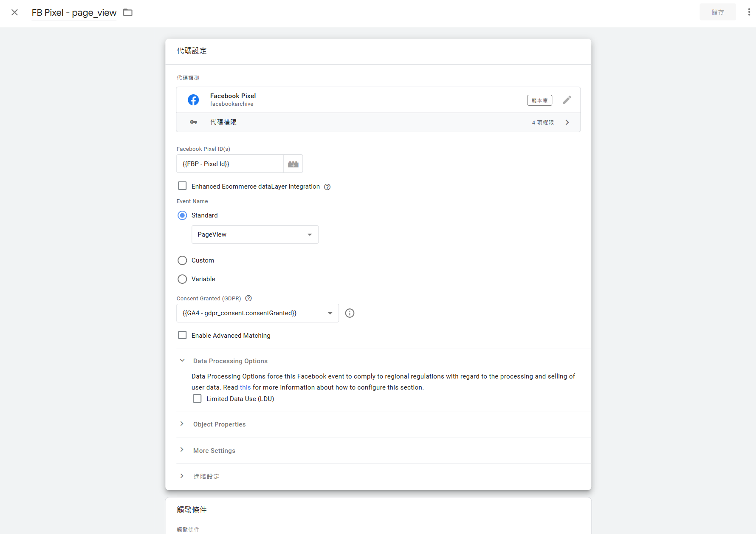Open the variable picker beside the Pixel ID field
This screenshot has width=756, height=534.
tap(293, 164)
